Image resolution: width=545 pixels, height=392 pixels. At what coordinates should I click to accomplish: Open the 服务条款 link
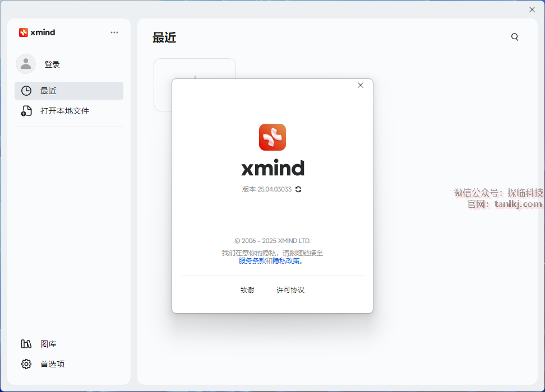pos(252,260)
